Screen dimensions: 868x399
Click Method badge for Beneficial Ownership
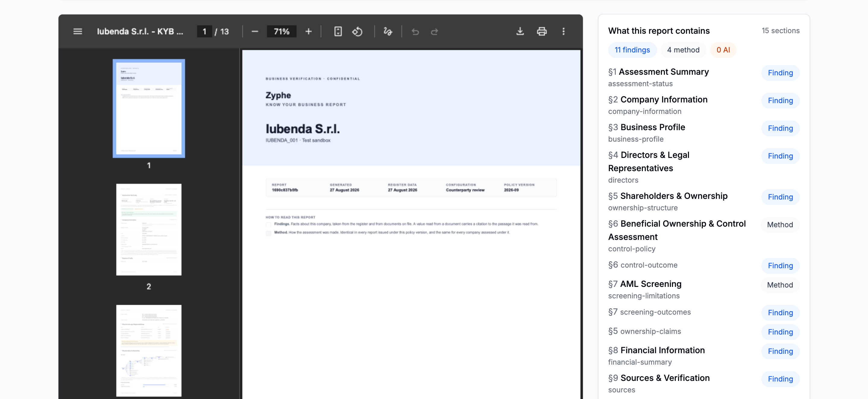[x=780, y=225]
